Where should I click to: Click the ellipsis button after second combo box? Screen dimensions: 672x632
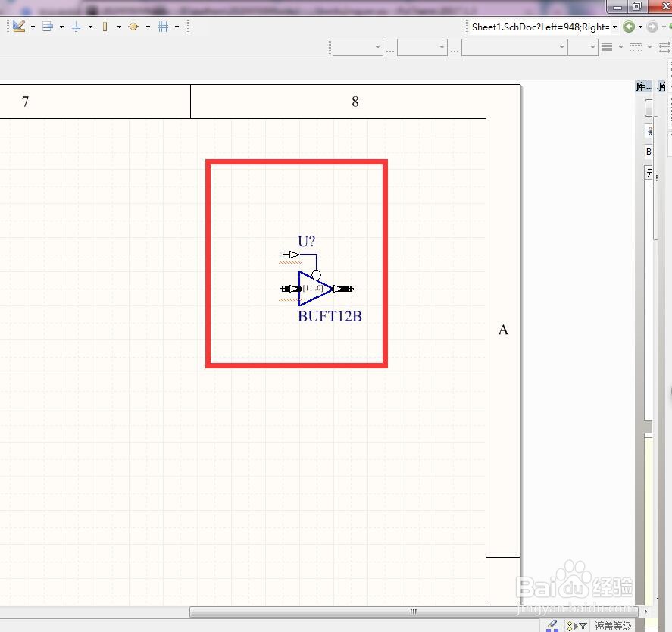point(455,51)
